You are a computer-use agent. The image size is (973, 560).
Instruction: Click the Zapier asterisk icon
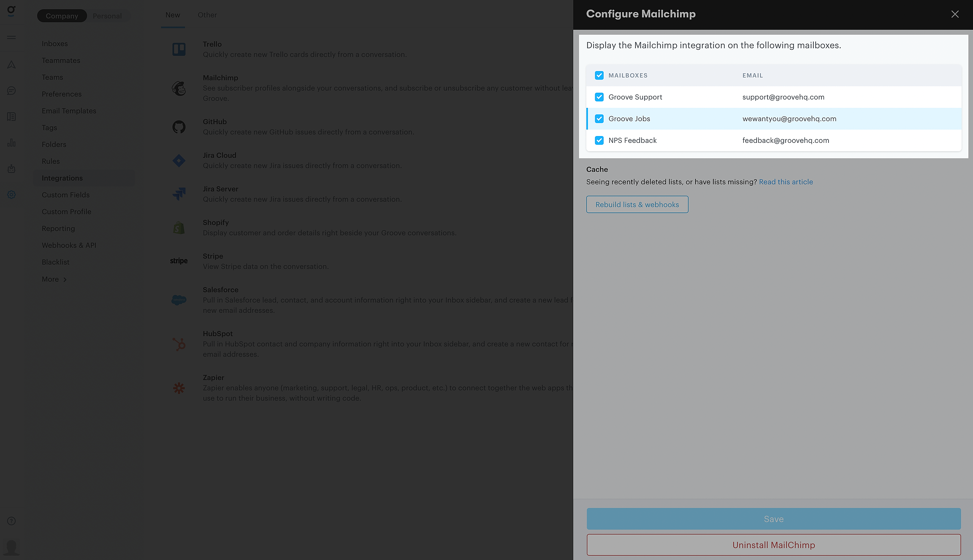pos(179,388)
